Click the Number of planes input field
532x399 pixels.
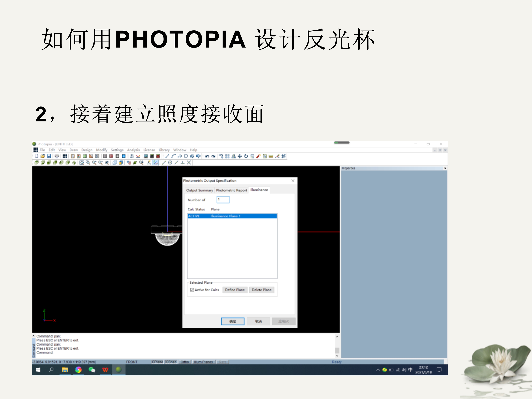tap(223, 200)
